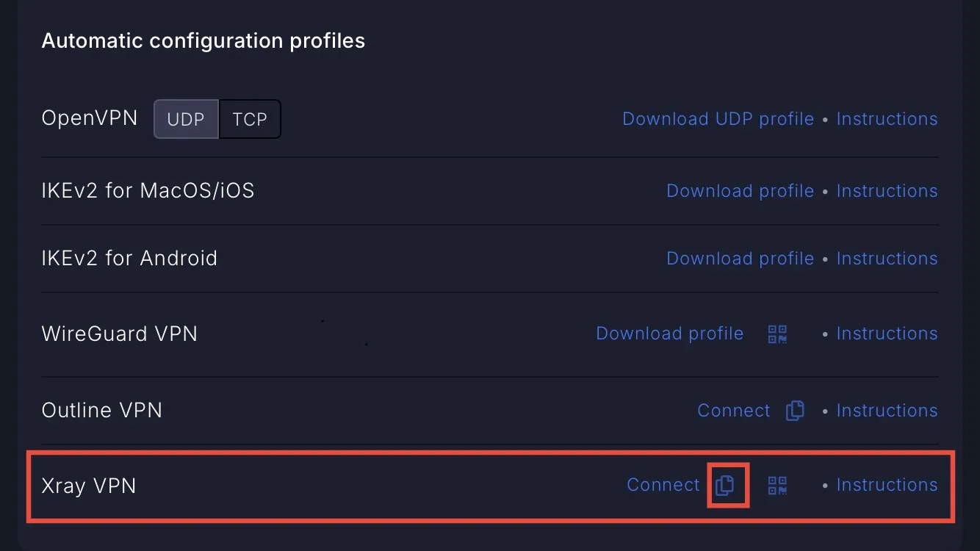
Task: Open IKEv2 MacOS/iOS Instructions
Action: tap(887, 191)
